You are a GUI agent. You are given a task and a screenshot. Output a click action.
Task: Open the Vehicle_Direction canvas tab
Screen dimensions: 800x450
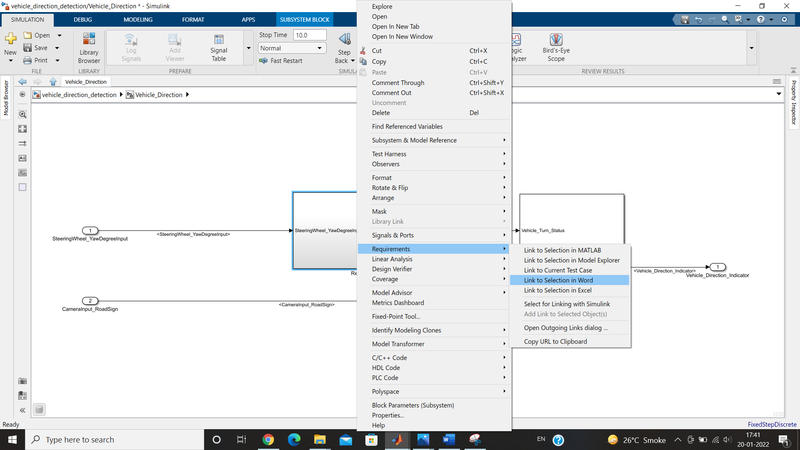86,82
